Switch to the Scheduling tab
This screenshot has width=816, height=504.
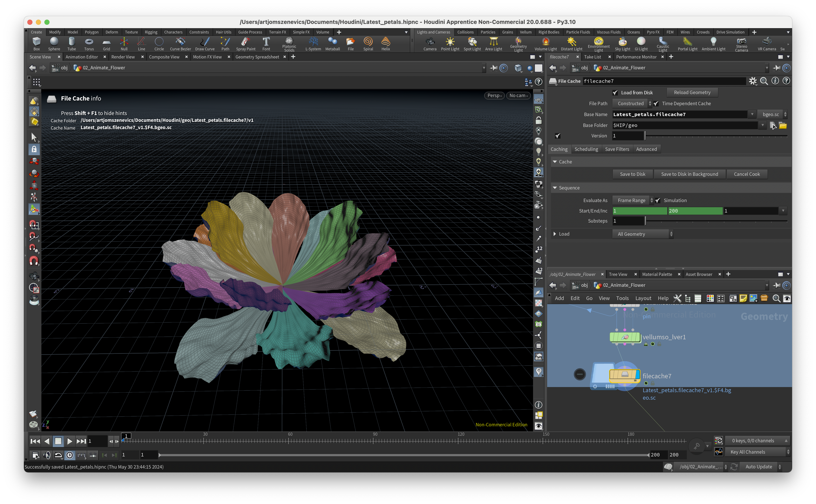(x=586, y=149)
